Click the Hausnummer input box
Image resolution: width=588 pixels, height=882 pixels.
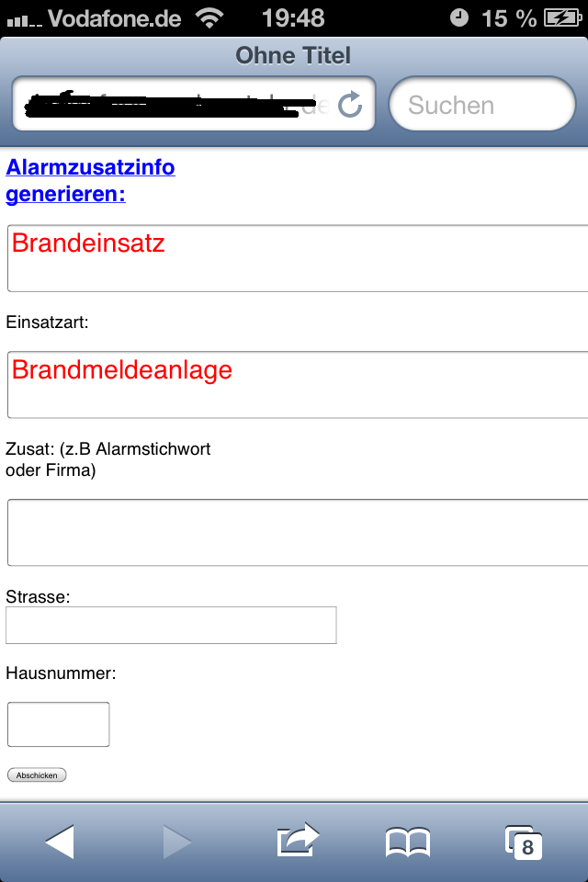point(59,724)
